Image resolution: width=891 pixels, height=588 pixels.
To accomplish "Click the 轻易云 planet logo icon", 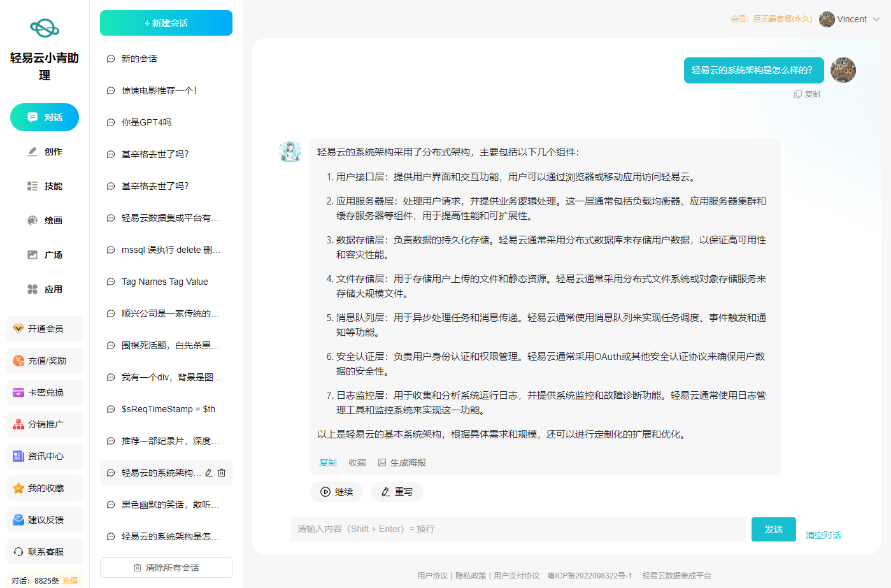I will (x=45, y=28).
